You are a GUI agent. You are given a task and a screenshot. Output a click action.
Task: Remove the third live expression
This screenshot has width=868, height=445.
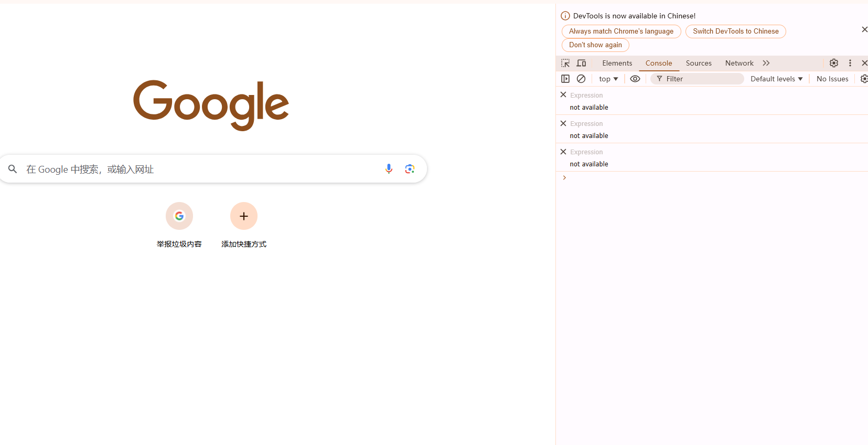pos(563,152)
